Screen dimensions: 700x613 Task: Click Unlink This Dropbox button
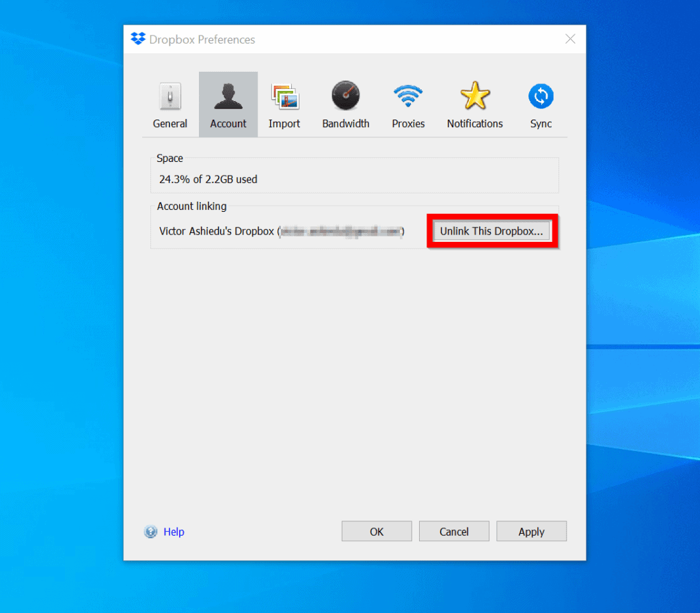pos(492,231)
